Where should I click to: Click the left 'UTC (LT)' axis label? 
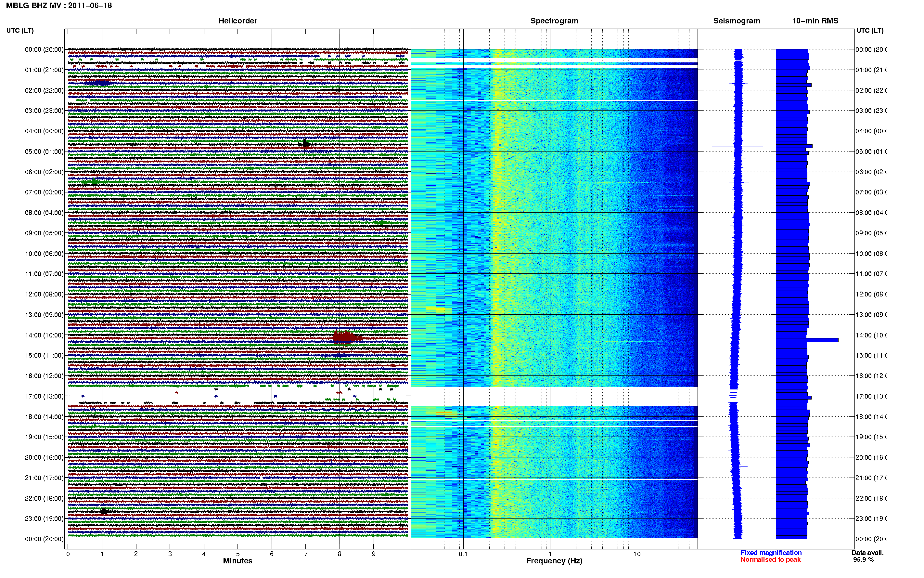pos(20,31)
